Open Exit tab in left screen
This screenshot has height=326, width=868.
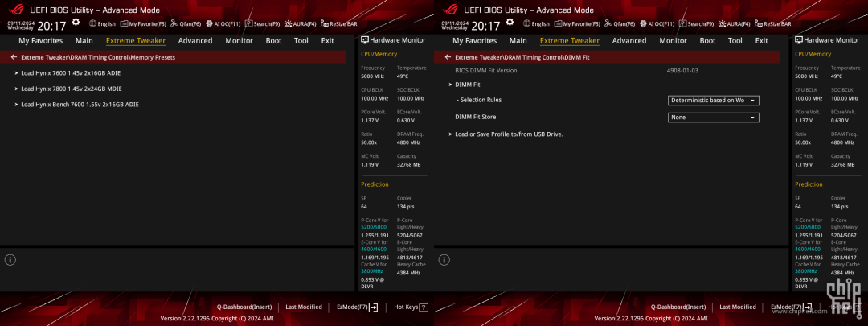(328, 40)
